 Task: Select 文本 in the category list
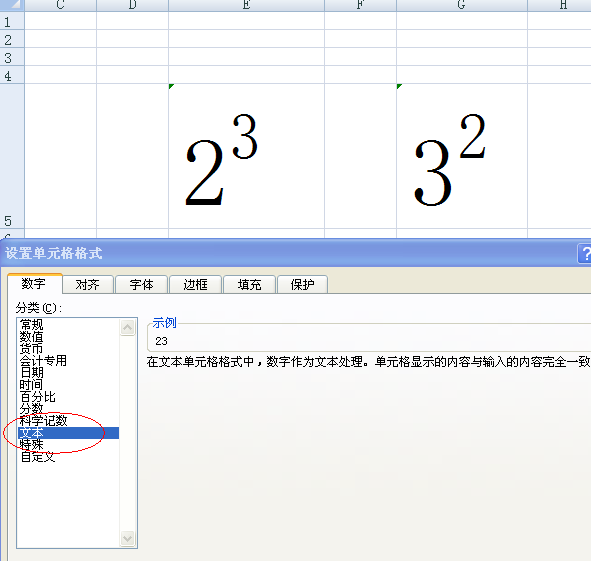coord(69,433)
